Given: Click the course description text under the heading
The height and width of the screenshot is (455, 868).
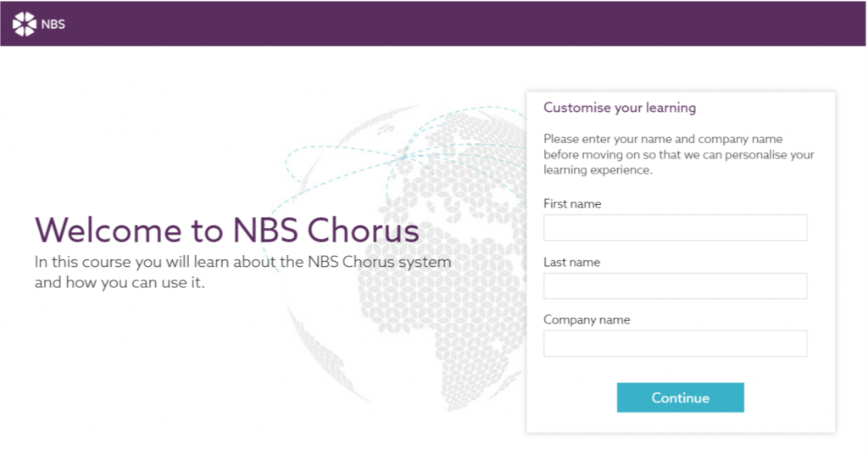Looking at the screenshot, I should pos(242,272).
